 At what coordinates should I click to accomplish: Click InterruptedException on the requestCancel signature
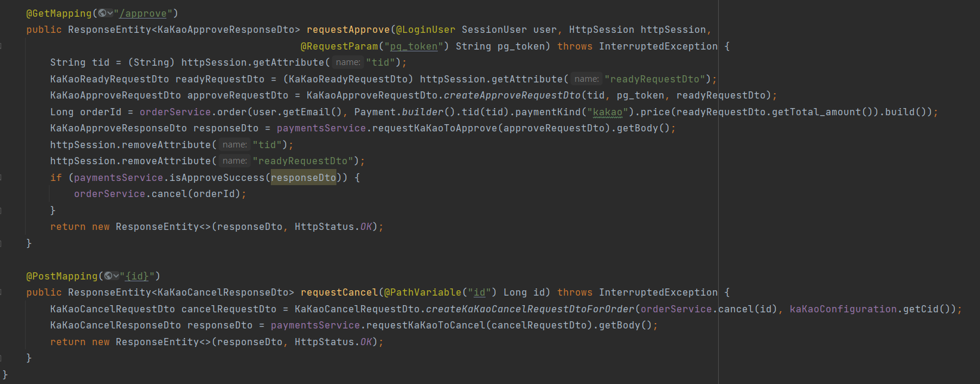[659, 292]
